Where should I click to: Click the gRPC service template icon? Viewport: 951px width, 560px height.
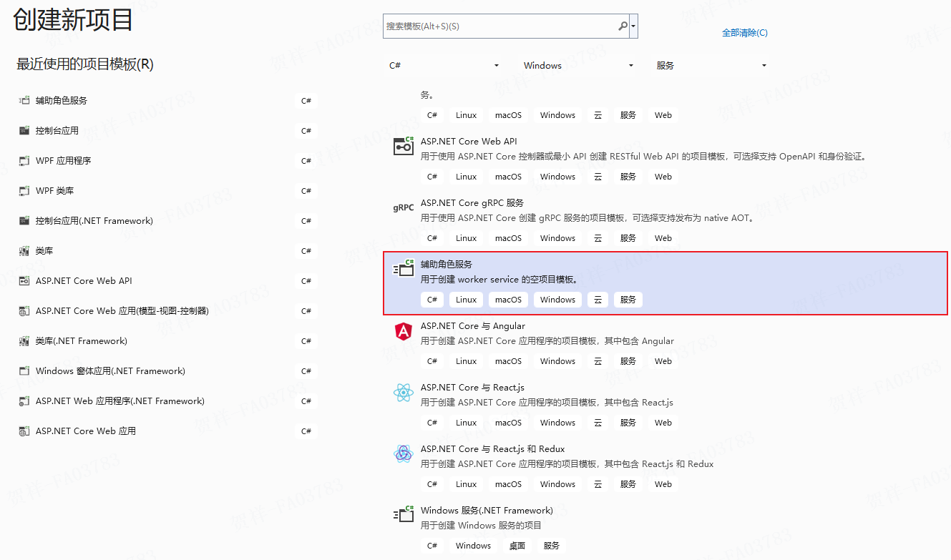coord(403,207)
